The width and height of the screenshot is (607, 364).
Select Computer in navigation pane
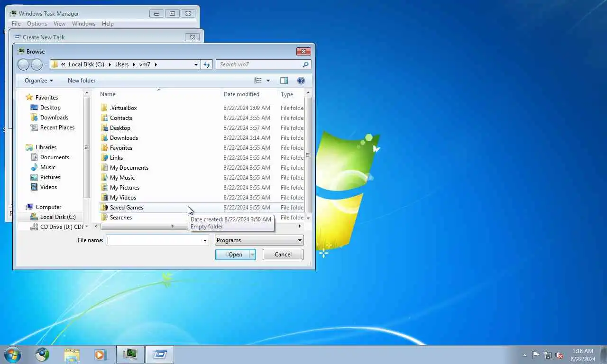click(x=48, y=207)
